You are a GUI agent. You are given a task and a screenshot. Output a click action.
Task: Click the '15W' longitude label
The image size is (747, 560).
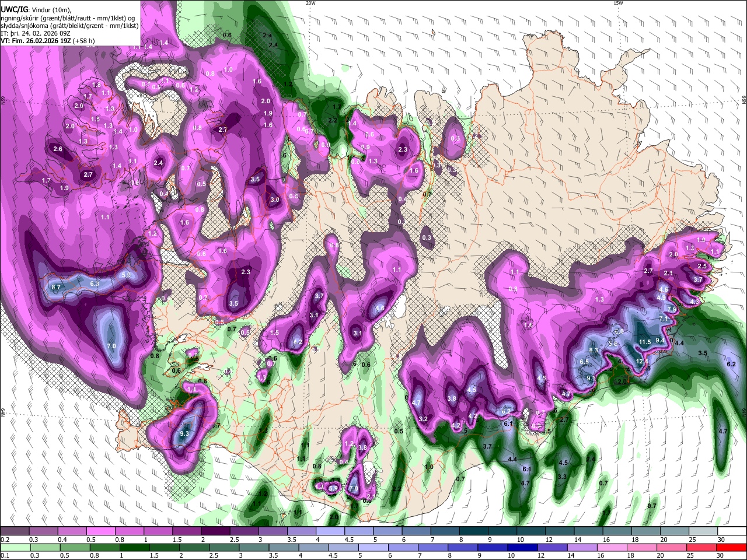pos(618,3)
